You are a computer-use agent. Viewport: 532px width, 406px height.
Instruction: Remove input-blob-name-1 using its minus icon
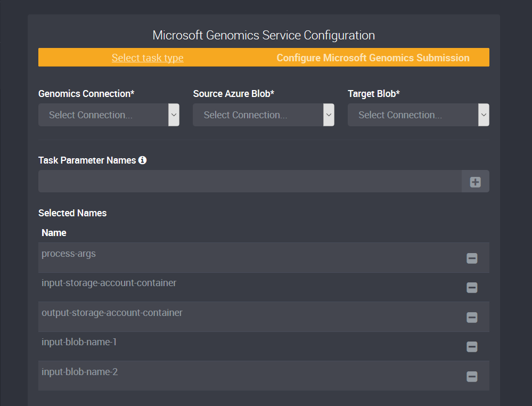[x=472, y=347]
